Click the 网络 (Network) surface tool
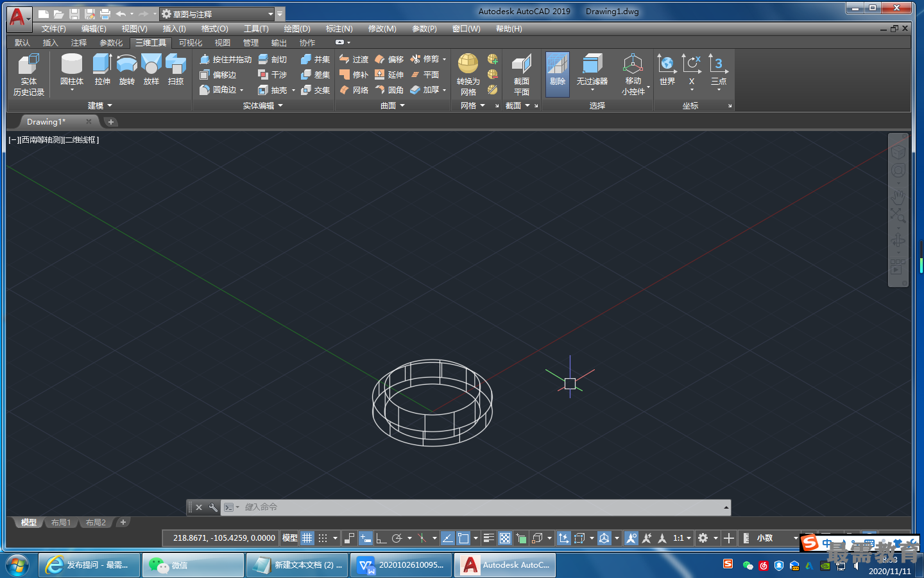This screenshot has width=924, height=578. (354, 90)
